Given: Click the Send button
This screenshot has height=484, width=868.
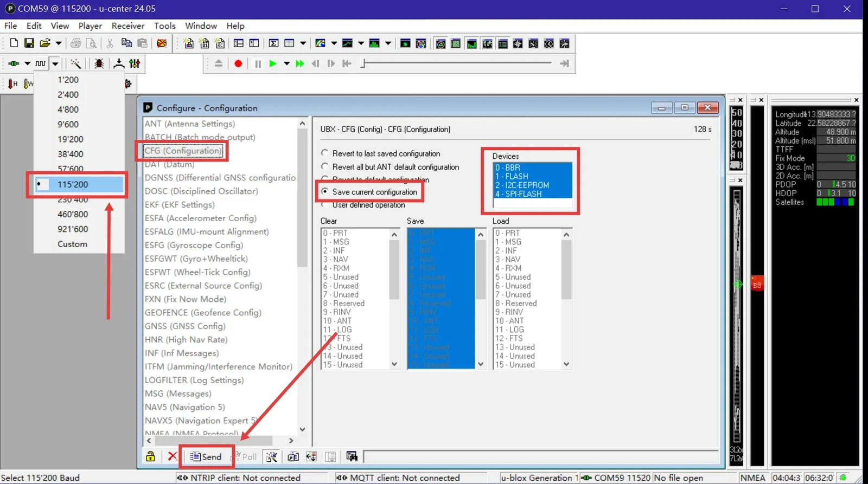Looking at the screenshot, I should (206, 456).
